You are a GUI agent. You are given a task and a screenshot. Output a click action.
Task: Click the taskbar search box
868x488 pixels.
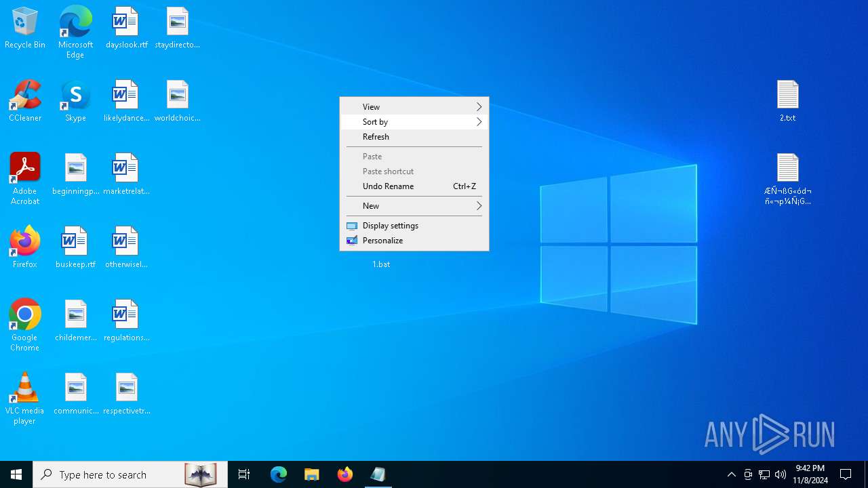click(x=130, y=474)
